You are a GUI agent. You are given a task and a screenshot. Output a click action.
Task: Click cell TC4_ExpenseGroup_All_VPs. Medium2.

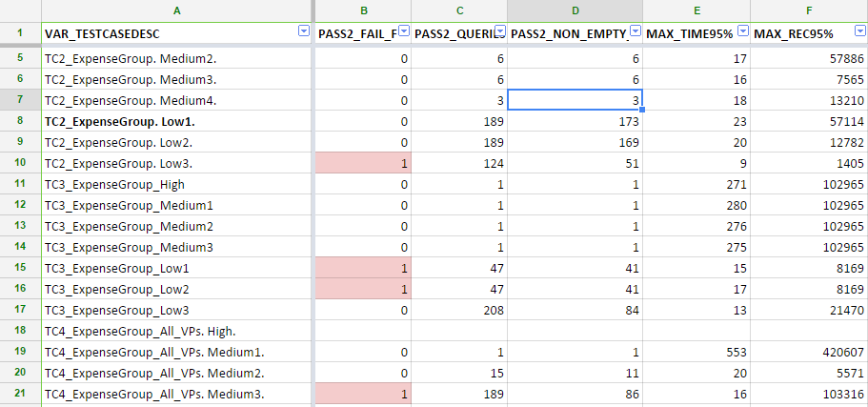177,374
